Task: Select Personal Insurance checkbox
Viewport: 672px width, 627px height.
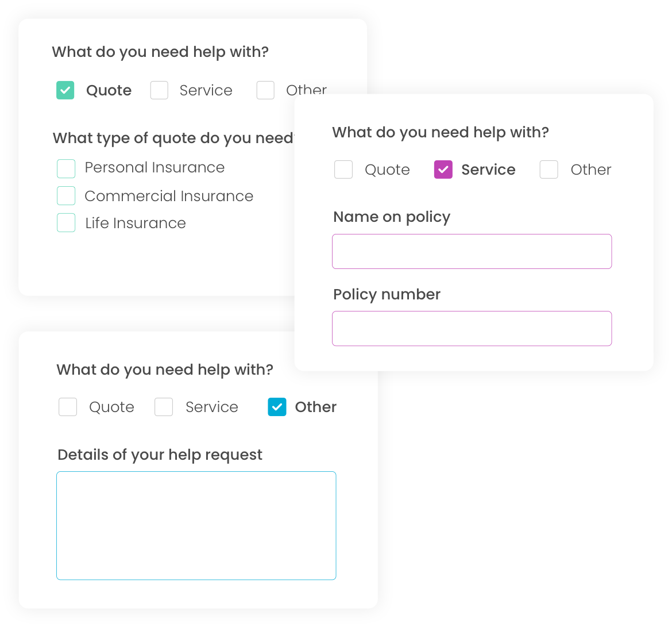Action: tap(66, 168)
